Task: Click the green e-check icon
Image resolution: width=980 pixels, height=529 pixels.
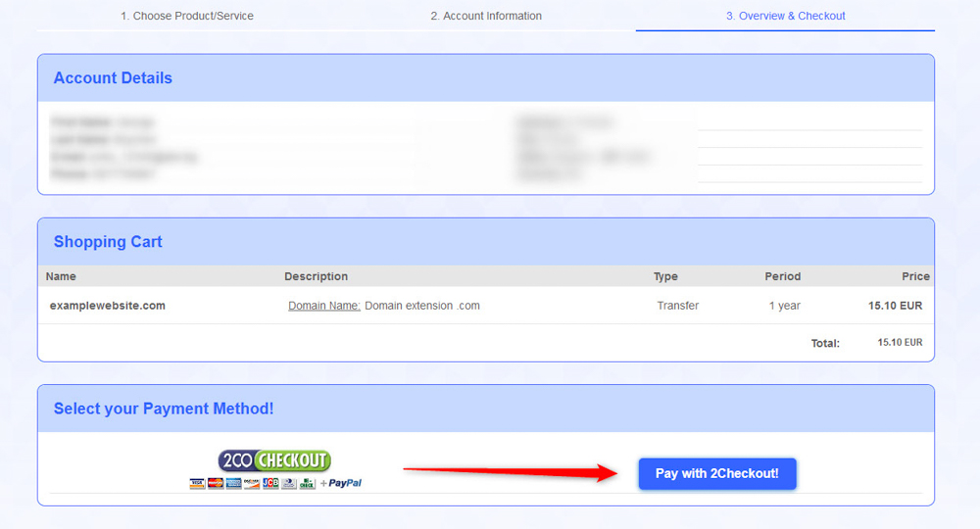Action: tap(307, 483)
